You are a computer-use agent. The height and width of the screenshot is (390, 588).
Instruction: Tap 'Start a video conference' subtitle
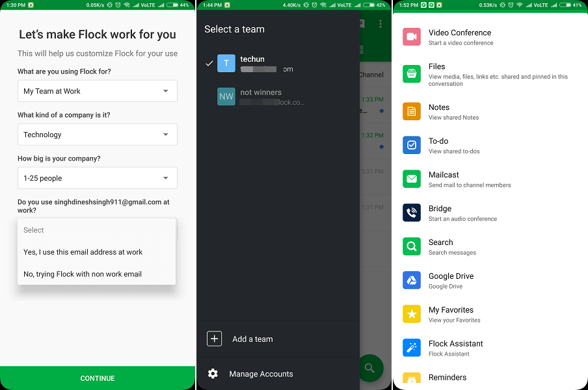click(461, 43)
